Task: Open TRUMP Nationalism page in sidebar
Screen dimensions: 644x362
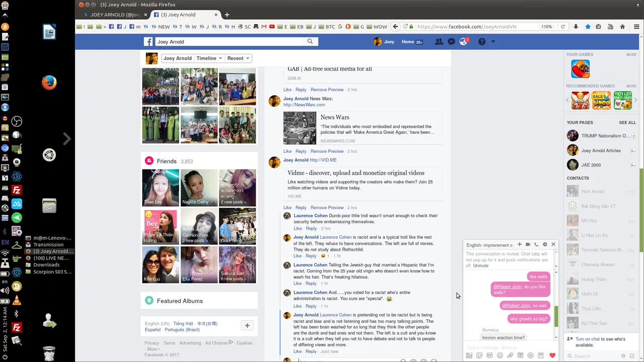Action: pyautogui.click(x=601, y=136)
